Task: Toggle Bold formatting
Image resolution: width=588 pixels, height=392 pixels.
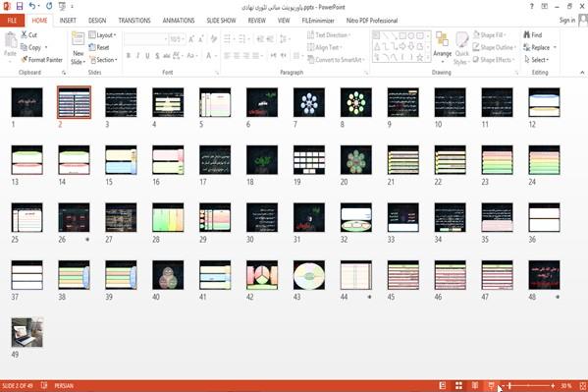Action: [x=129, y=56]
